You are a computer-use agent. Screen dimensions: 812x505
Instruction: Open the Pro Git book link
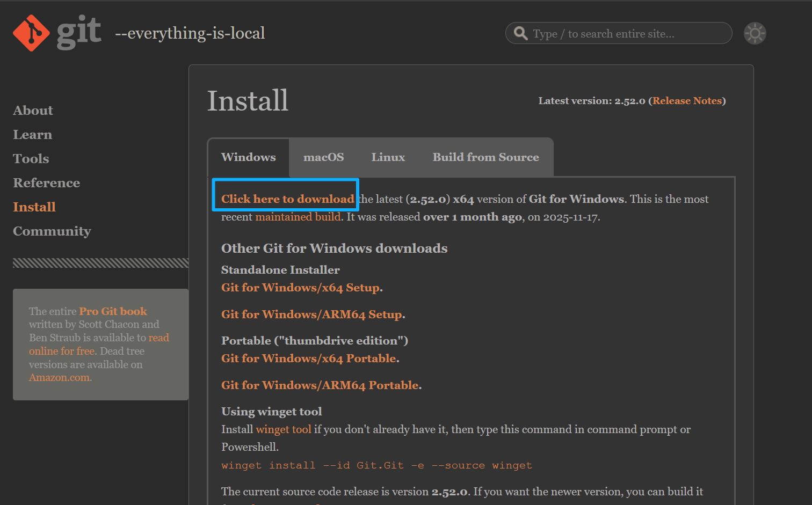click(113, 311)
